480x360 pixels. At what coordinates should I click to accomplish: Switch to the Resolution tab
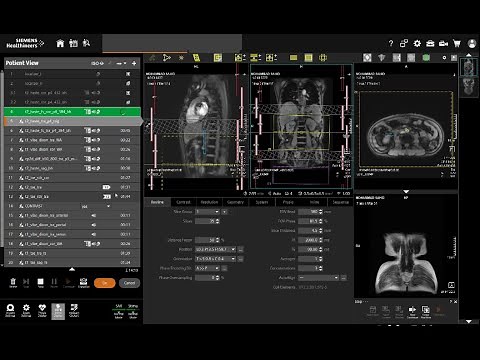(x=209, y=202)
